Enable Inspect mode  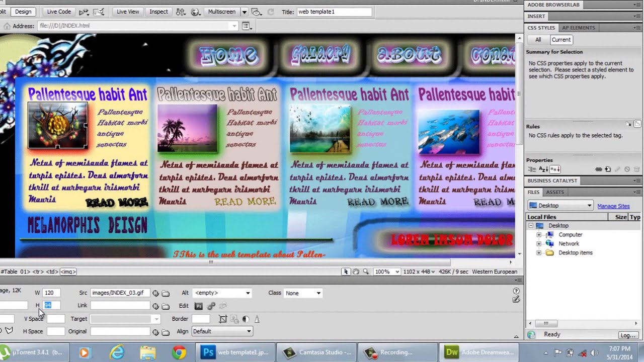pos(158,12)
